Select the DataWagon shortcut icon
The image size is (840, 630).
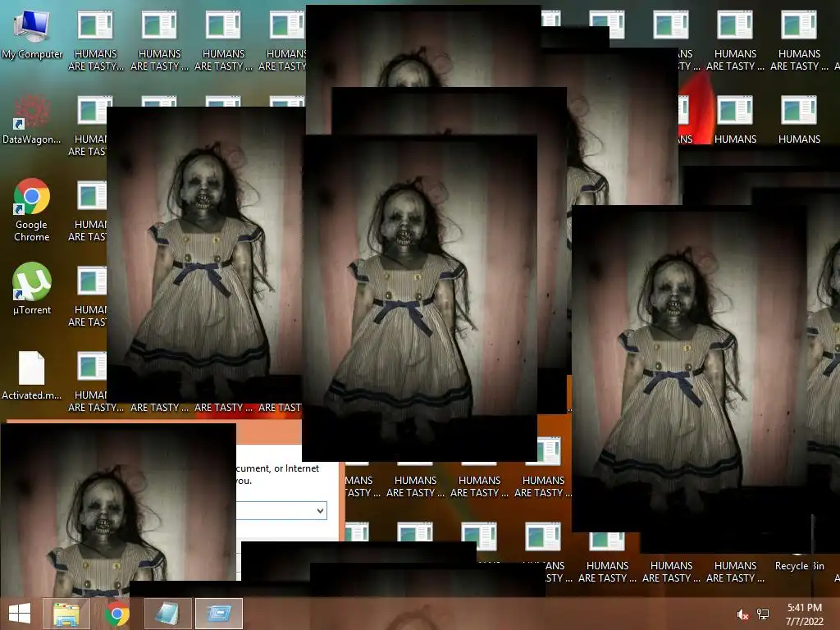click(32, 120)
